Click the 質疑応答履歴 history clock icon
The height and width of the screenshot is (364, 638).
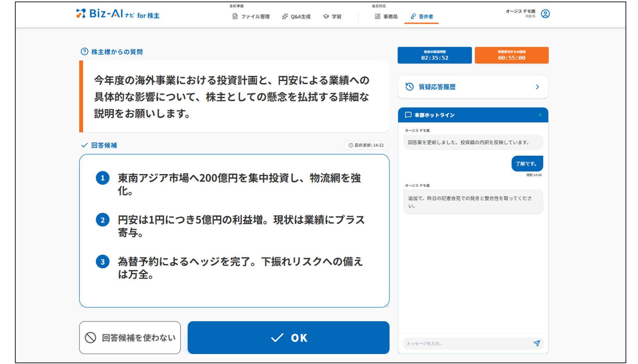click(x=409, y=86)
